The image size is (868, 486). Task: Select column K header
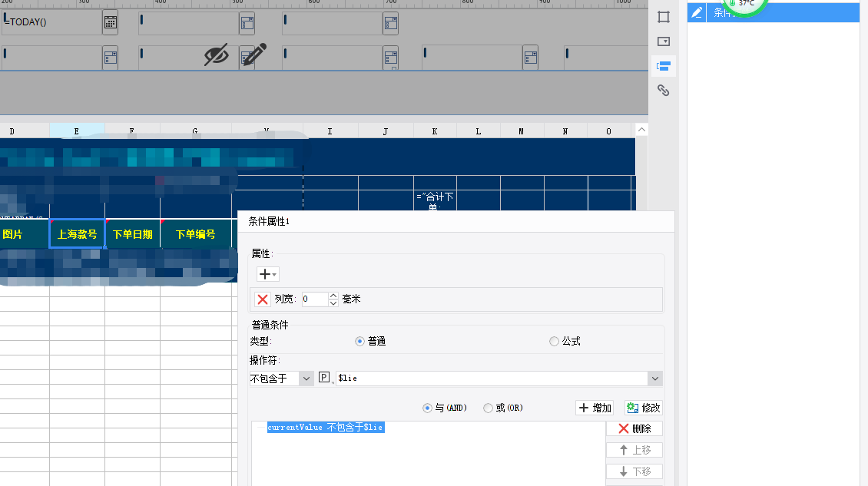[x=435, y=131]
